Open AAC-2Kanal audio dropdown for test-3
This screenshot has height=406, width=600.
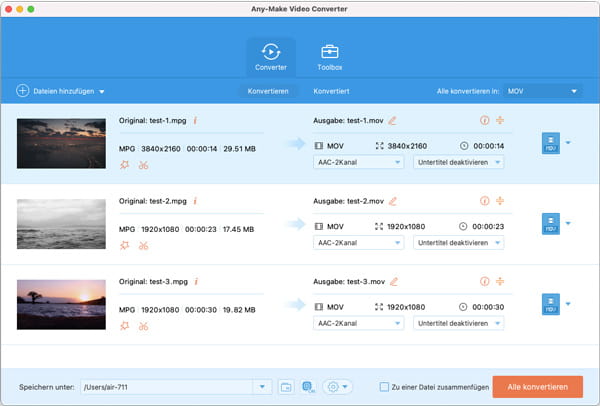tap(358, 323)
